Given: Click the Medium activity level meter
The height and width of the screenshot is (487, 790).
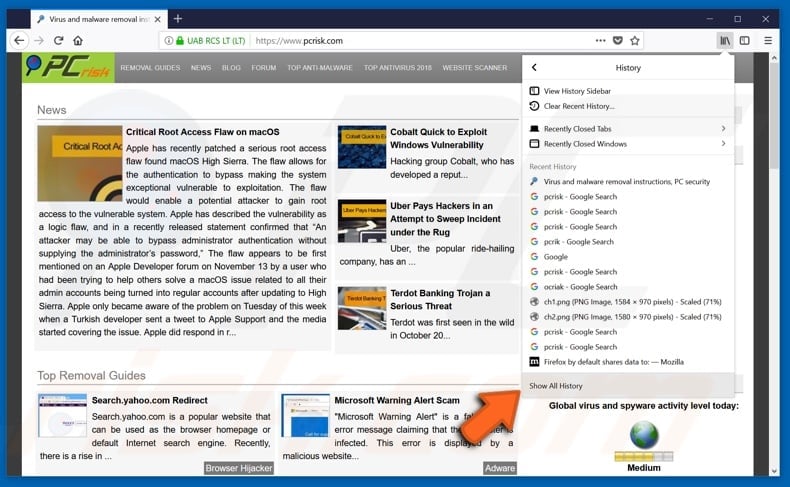Looking at the screenshot, I should pyautogui.click(x=644, y=457).
